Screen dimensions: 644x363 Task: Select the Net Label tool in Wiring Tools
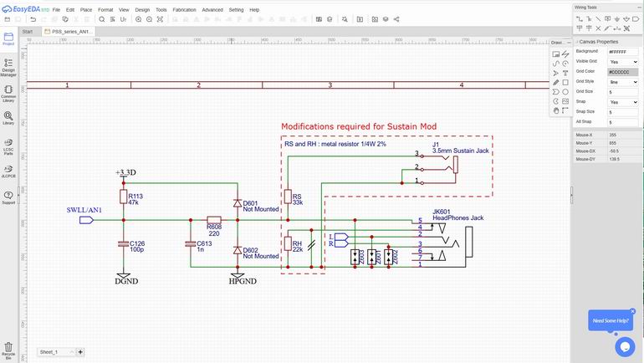pos(607,19)
